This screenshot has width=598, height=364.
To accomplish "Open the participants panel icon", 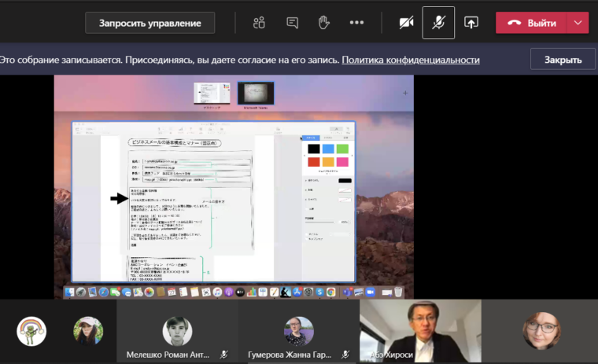I will pyautogui.click(x=259, y=23).
